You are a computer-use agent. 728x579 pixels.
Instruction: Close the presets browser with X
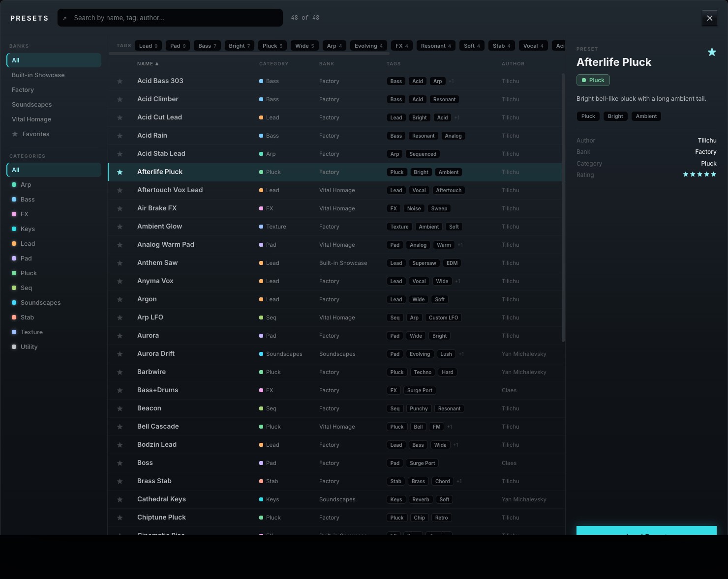709,18
